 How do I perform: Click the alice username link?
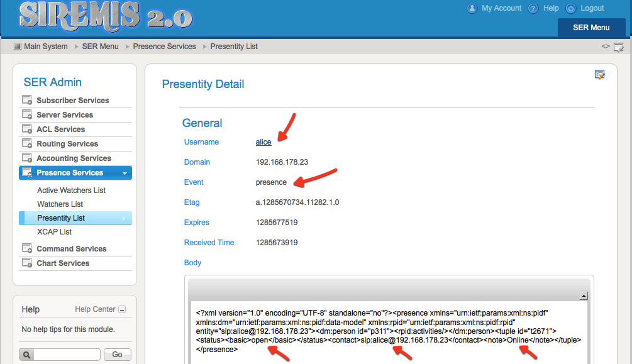point(263,141)
